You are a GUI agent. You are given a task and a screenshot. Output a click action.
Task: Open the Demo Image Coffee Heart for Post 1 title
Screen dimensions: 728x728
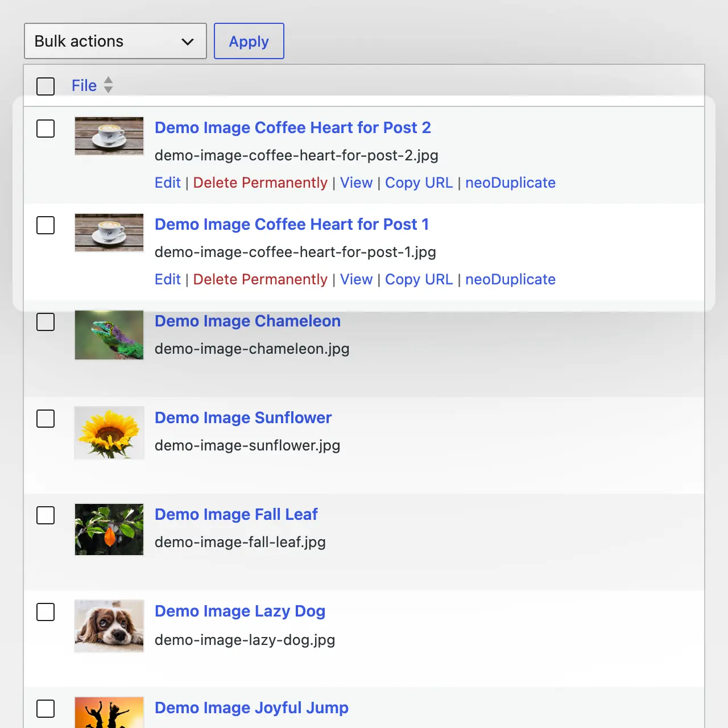tap(292, 224)
